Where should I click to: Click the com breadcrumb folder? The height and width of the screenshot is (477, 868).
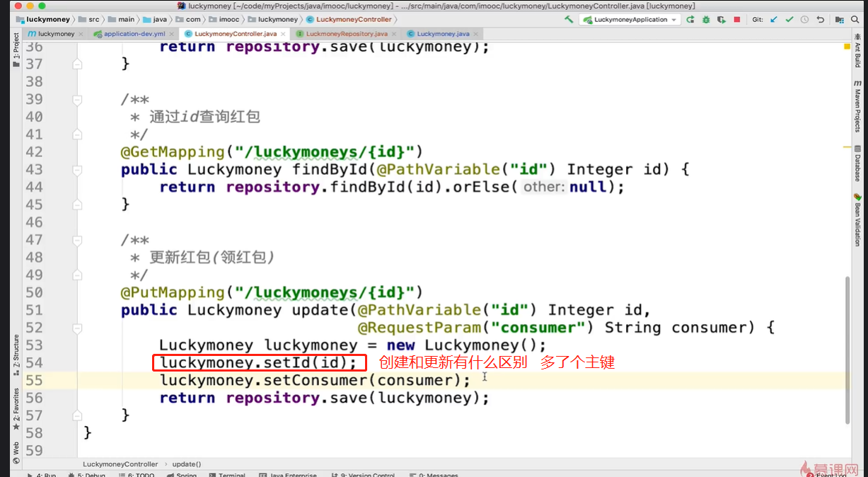click(x=187, y=19)
